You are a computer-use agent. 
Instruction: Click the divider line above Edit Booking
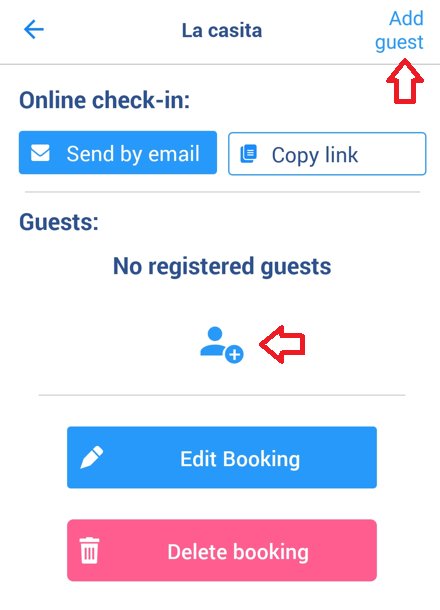(x=222, y=395)
